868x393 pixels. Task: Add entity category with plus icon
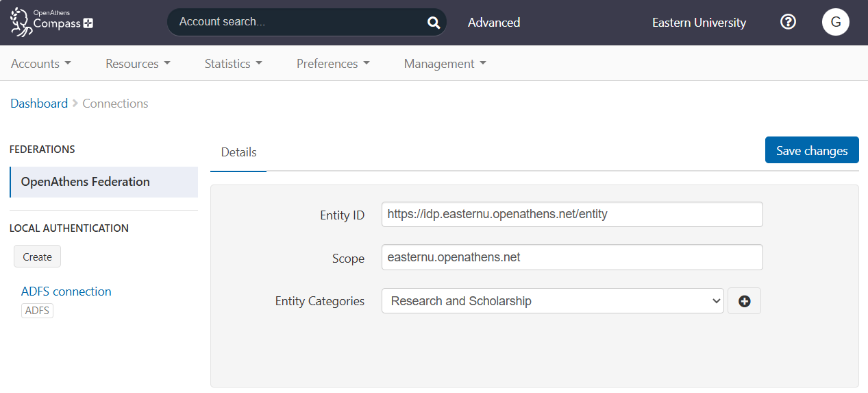click(x=744, y=301)
